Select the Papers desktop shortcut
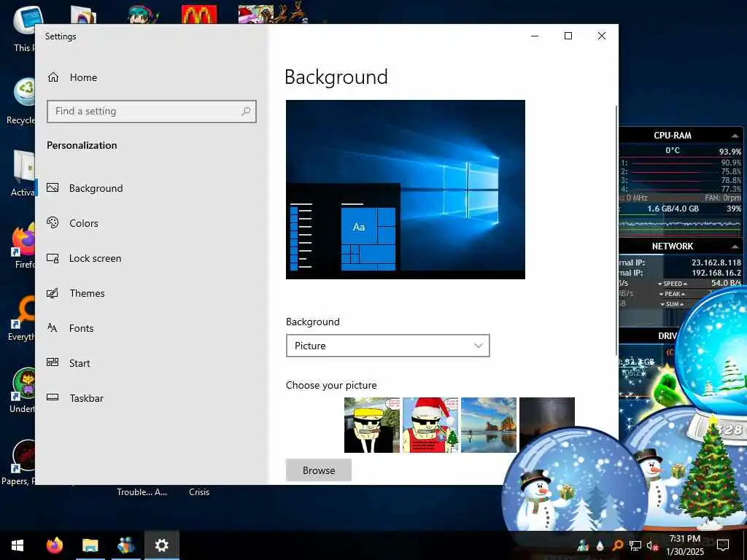This screenshot has height=560, width=747. point(19,462)
